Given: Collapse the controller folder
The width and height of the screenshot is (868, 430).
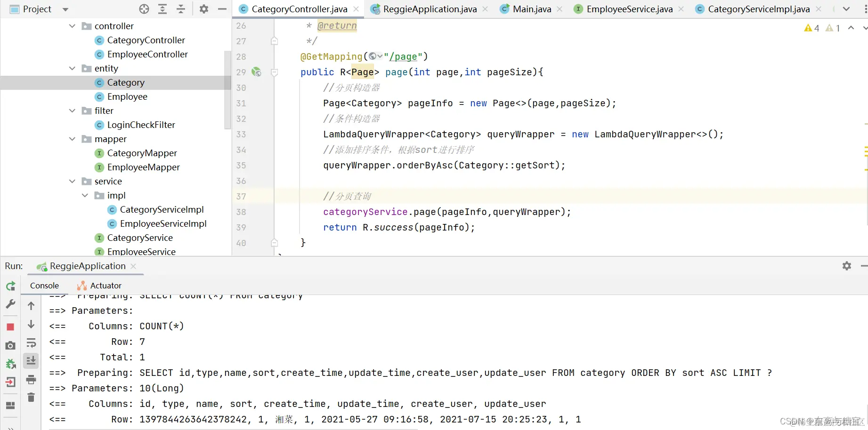Looking at the screenshot, I should pyautogui.click(x=72, y=26).
